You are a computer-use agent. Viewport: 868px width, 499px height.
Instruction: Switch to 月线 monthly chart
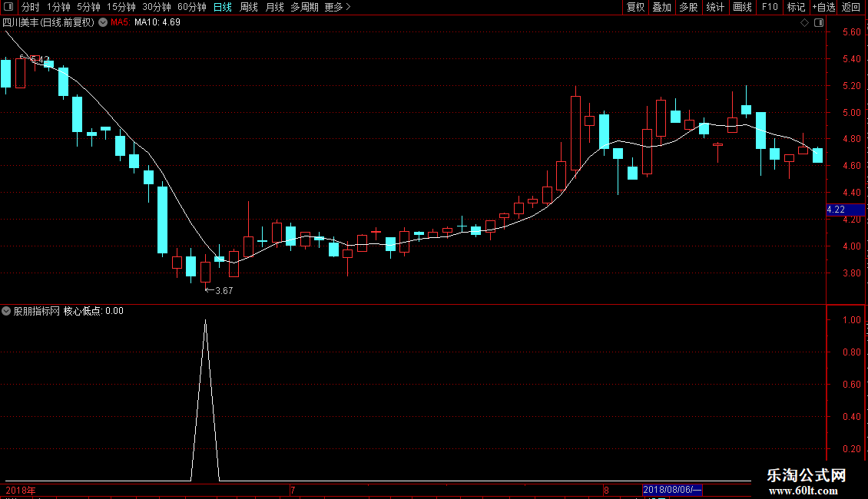(274, 7)
